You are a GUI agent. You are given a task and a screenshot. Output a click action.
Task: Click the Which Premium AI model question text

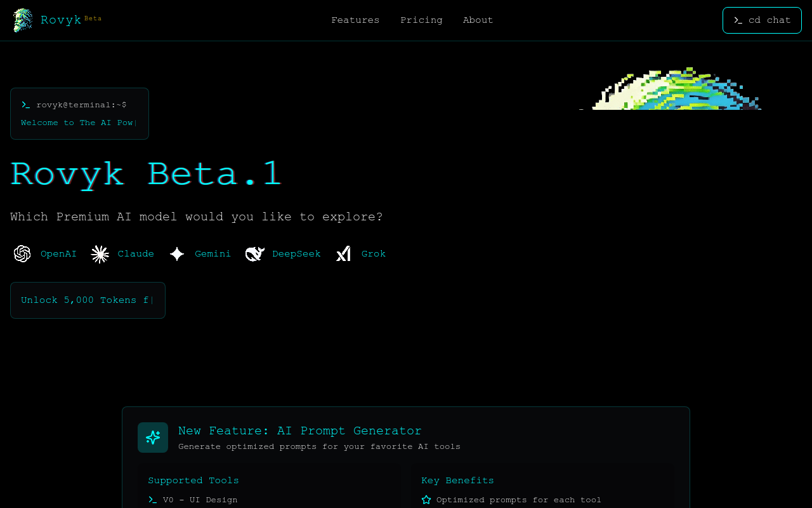(x=197, y=217)
